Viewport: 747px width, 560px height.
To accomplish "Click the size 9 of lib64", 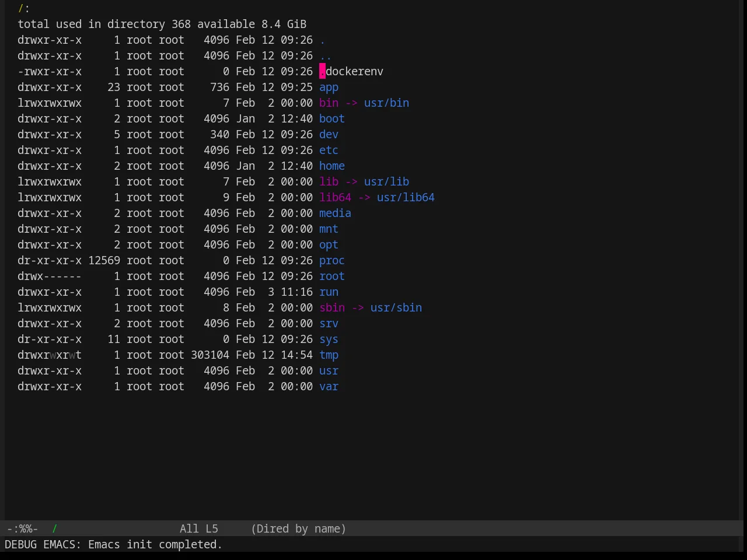I will point(226,198).
